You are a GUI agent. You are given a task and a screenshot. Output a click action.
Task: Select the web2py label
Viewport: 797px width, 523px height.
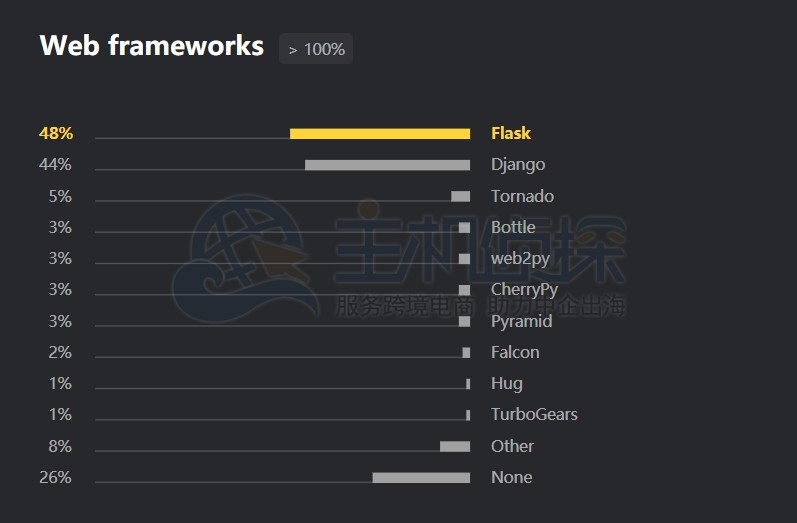(x=520, y=258)
